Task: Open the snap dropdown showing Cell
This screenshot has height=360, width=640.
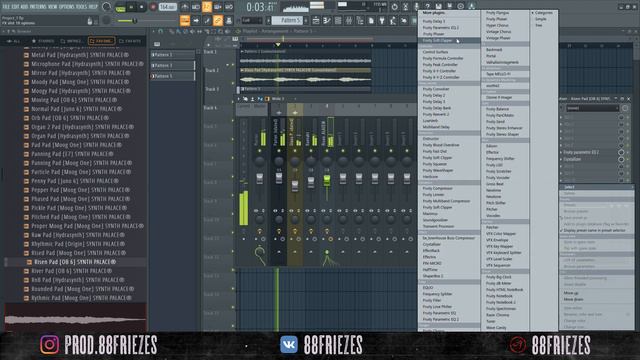Action: click(x=251, y=20)
